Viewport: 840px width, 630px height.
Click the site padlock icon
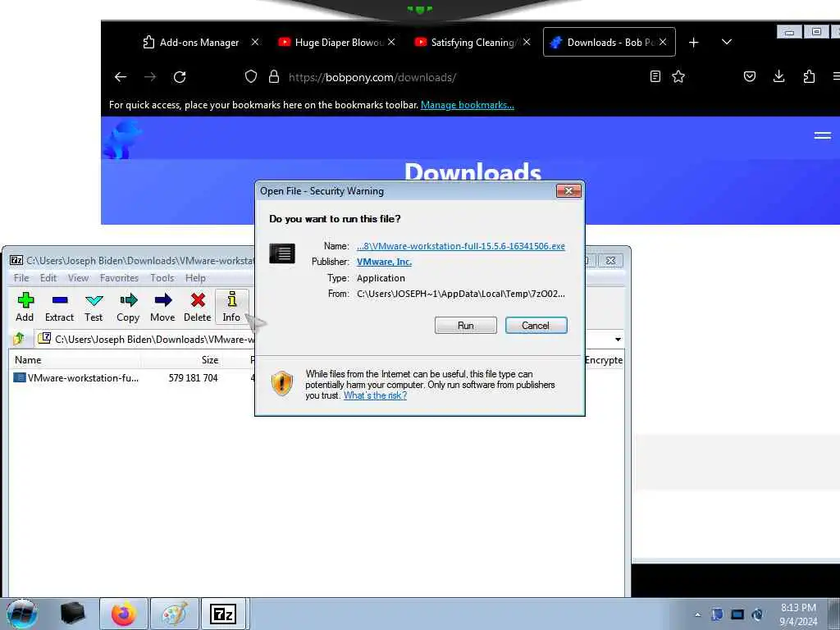[x=274, y=76]
